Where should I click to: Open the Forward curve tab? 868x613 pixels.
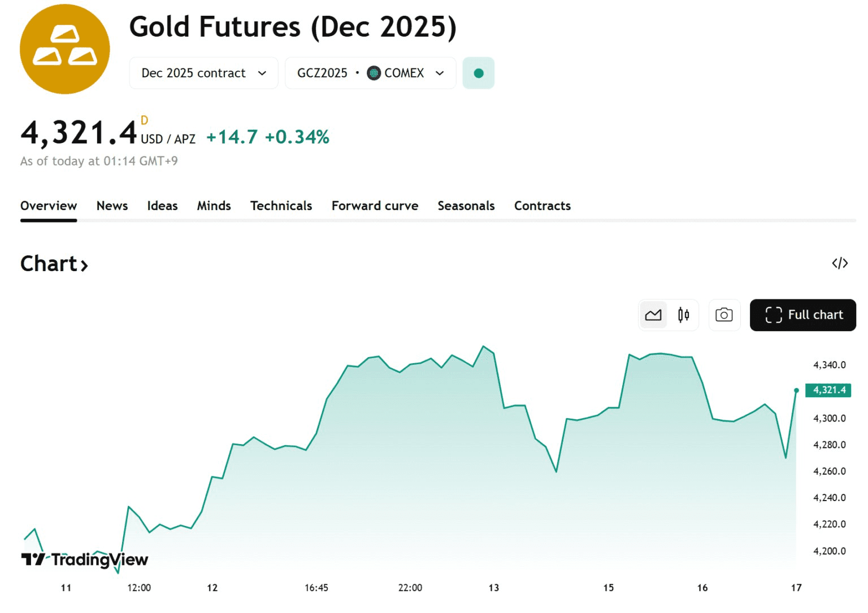click(375, 206)
